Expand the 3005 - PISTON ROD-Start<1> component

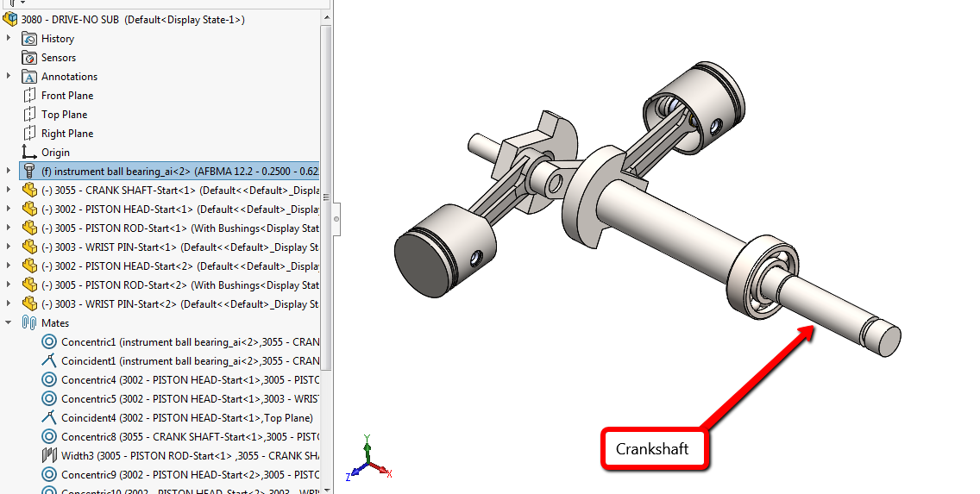8,228
